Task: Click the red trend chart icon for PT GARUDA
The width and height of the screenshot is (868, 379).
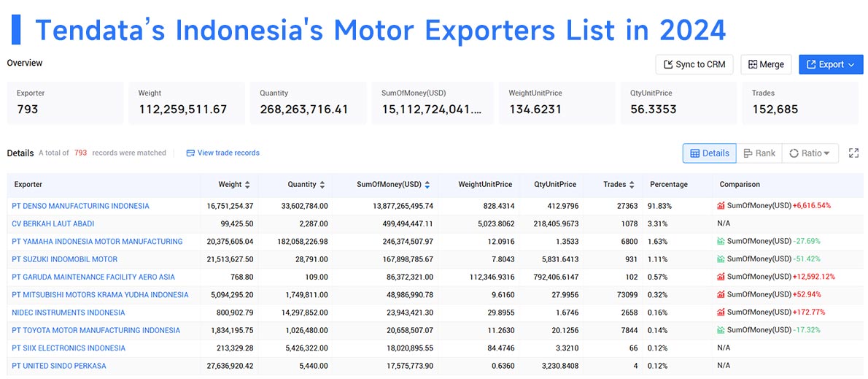Action: tap(721, 277)
